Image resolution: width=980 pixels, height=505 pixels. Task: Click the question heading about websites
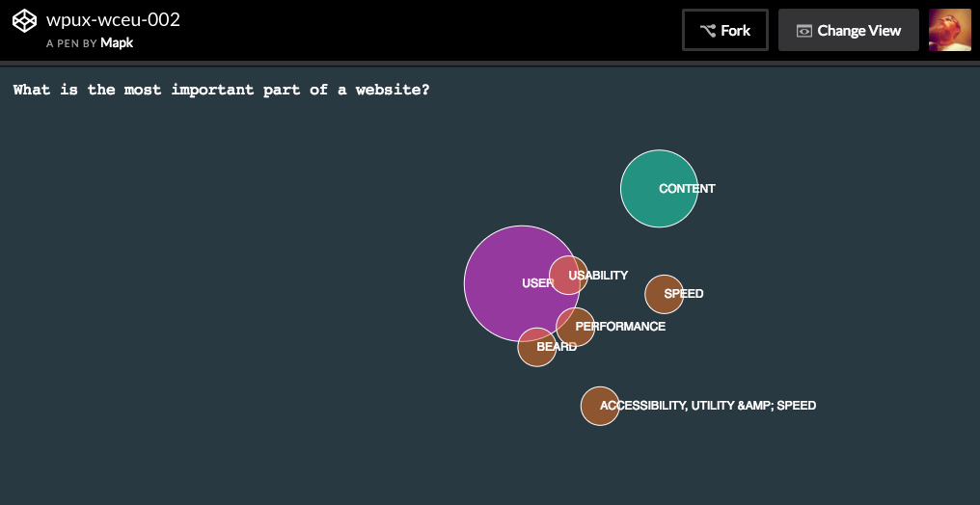point(222,90)
